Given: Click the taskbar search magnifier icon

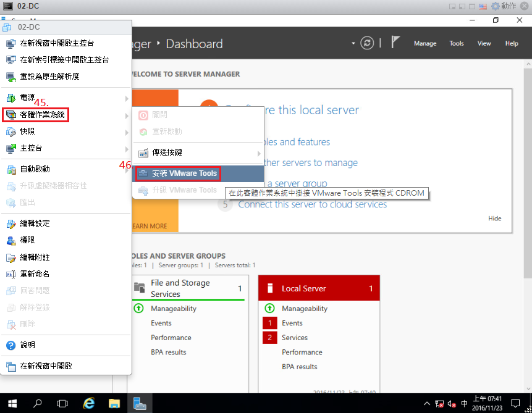Looking at the screenshot, I should point(37,403).
